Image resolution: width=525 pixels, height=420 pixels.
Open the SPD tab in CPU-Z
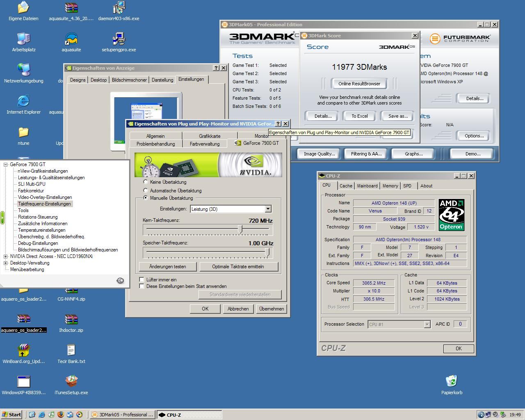(x=407, y=186)
